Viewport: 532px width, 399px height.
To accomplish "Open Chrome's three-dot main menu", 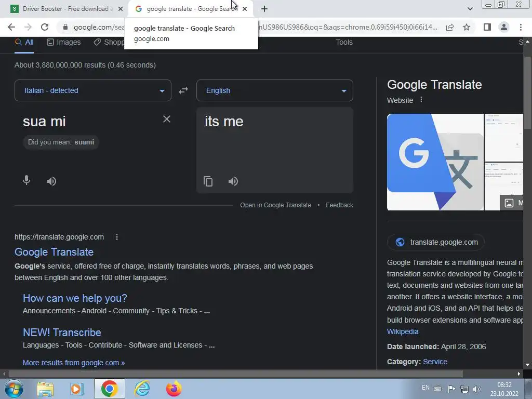I will tap(521, 27).
